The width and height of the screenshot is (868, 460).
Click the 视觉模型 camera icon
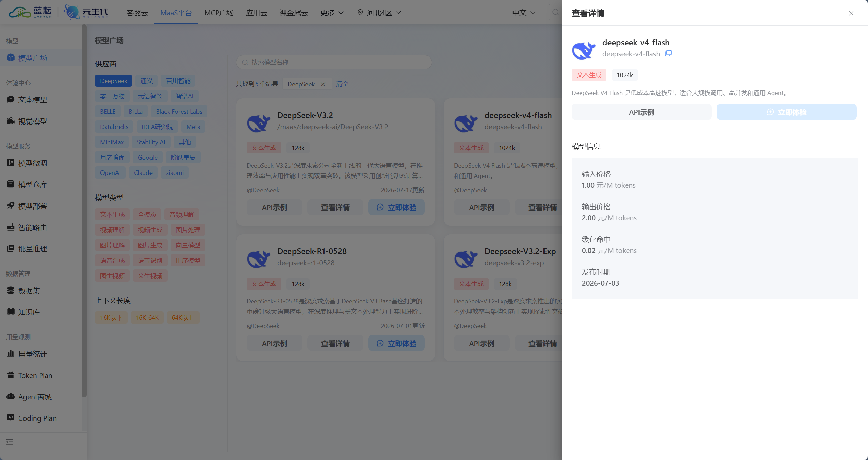pyautogui.click(x=11, y=121)
